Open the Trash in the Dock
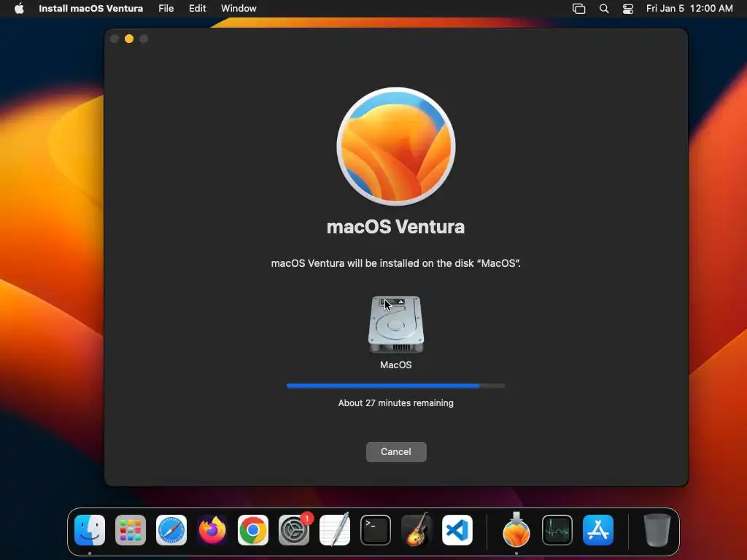Screen dimensions: 747x560 657,529
